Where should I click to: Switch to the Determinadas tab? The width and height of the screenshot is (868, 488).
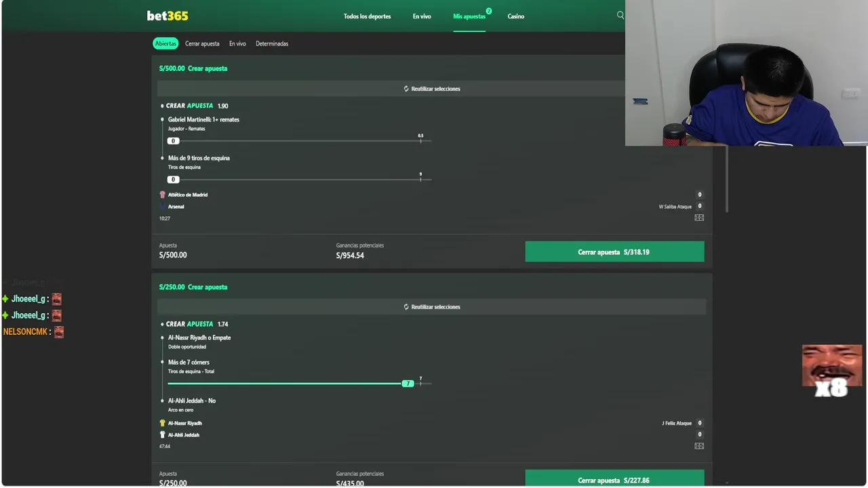(x=272, y=43)
